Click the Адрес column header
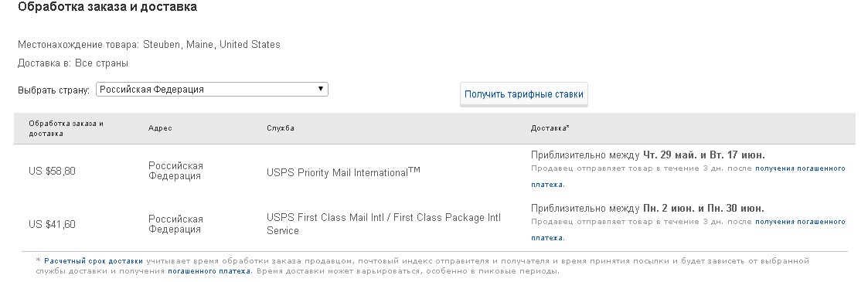Image resolution: width=868 pixels, height=282 pixels. (160, 128)
